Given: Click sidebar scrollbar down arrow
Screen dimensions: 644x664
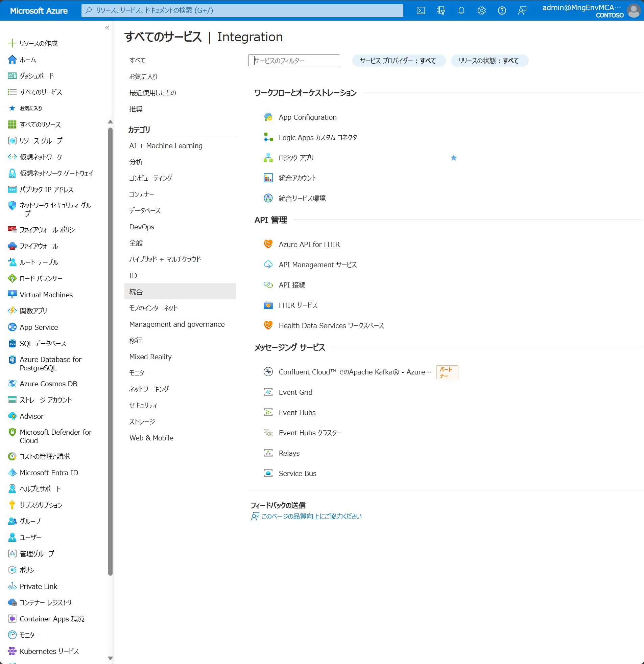Looking at the screenshot, I should point(110,658).
